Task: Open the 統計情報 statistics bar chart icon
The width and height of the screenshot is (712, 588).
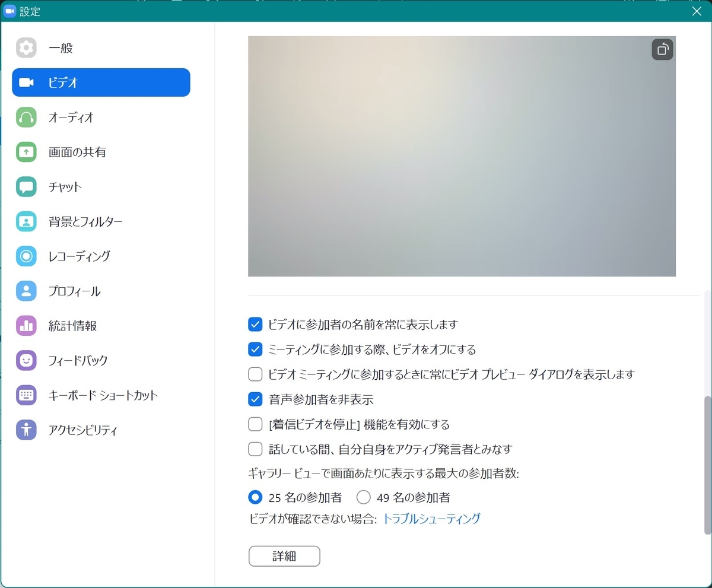Action: click(26, 326)
